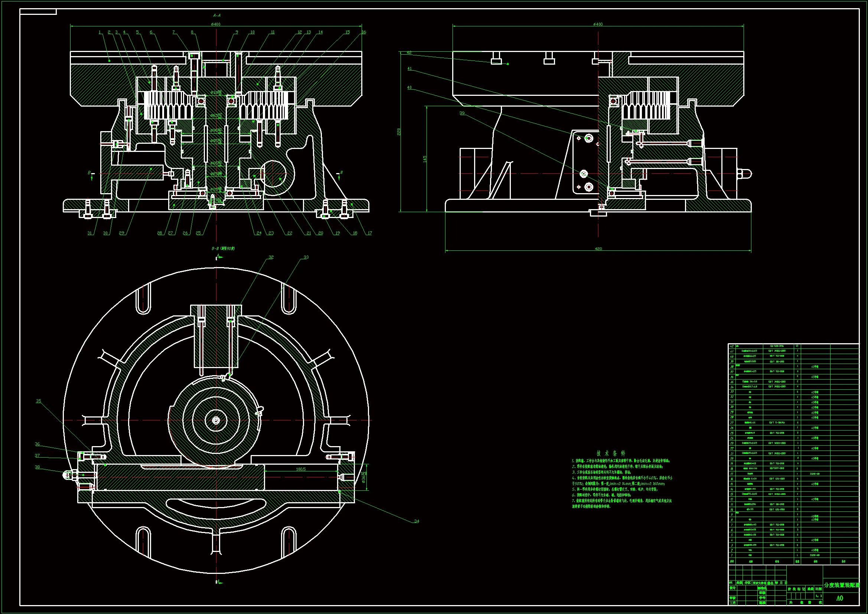868x614 pixels.
Task: Select the 145 height dimension text
Action: (x=425, y=159)
